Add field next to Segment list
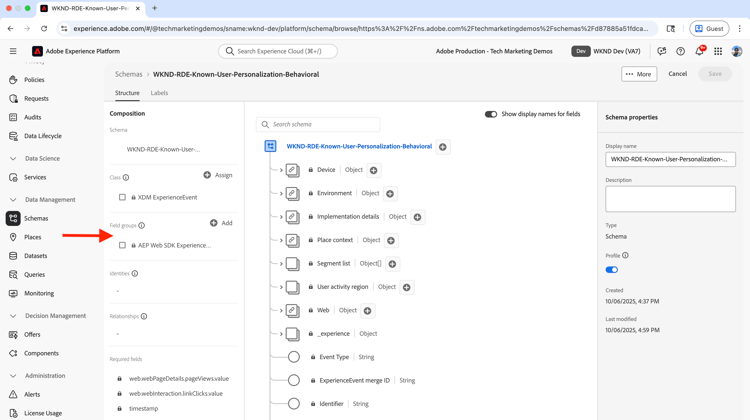 [x=392, y=264]
